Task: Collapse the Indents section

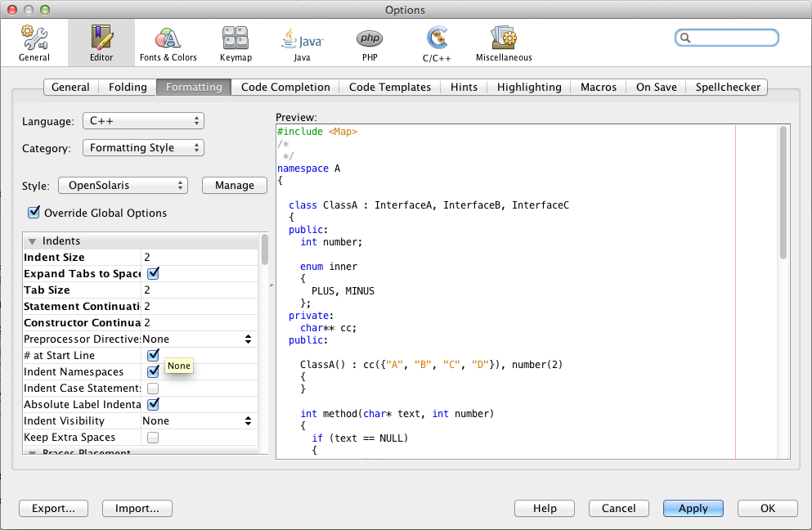Action: [31, 240]
